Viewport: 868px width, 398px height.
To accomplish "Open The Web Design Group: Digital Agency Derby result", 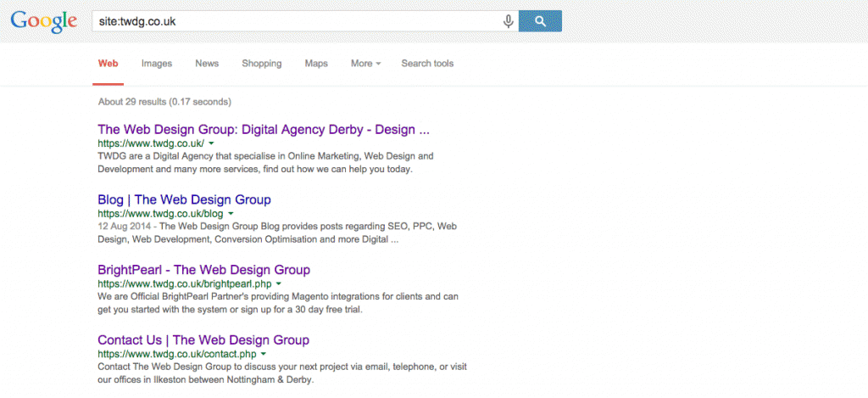I will (x=264, y=130).
